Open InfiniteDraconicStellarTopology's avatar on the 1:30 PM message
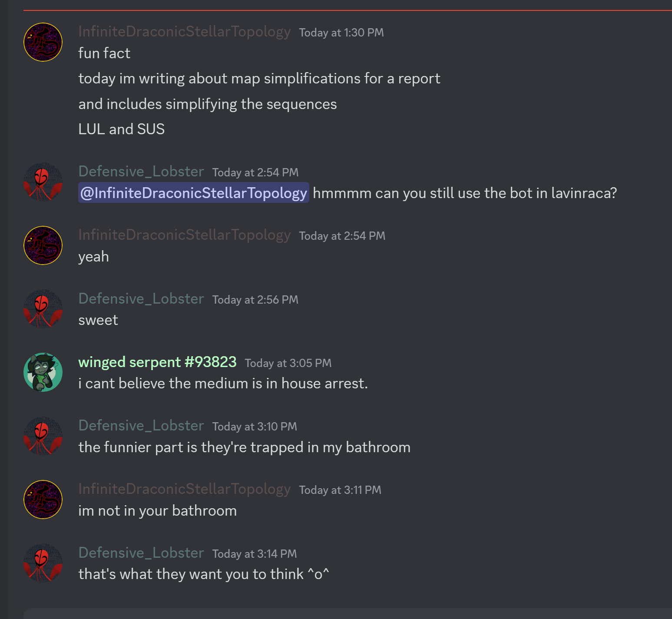Image resolution: width=672 pixels, height=619 pixels. 43,42
